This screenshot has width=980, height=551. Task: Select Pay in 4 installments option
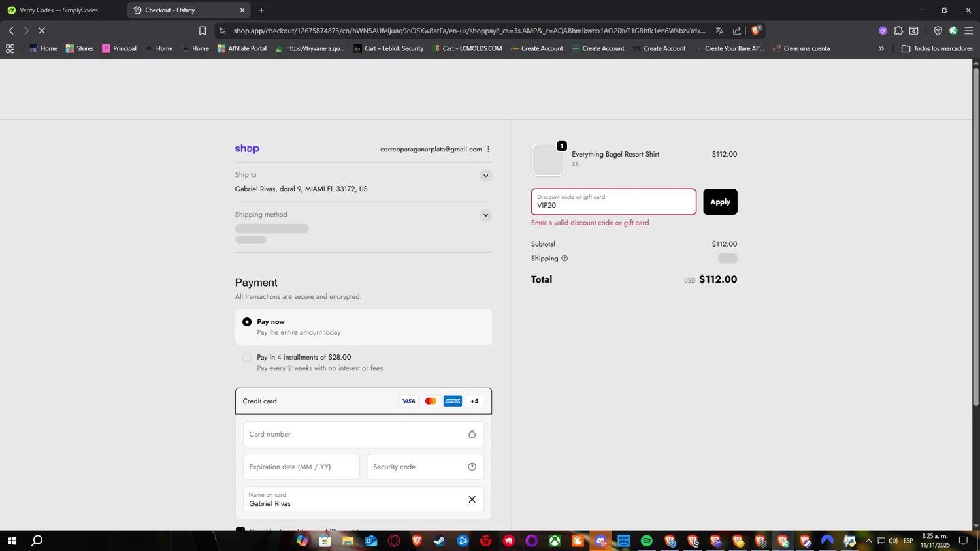click(x=363, y=362)
